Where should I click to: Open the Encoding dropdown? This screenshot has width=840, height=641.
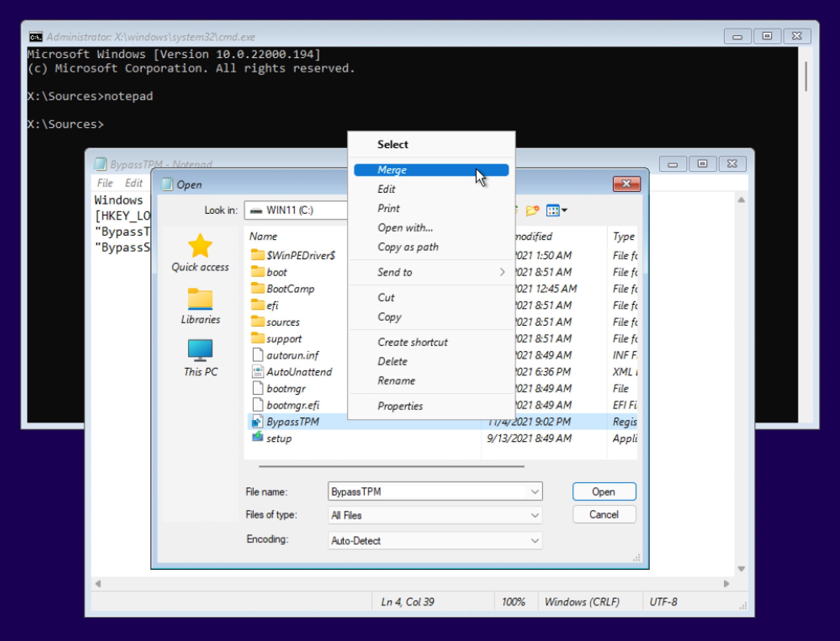pos(535,540)
